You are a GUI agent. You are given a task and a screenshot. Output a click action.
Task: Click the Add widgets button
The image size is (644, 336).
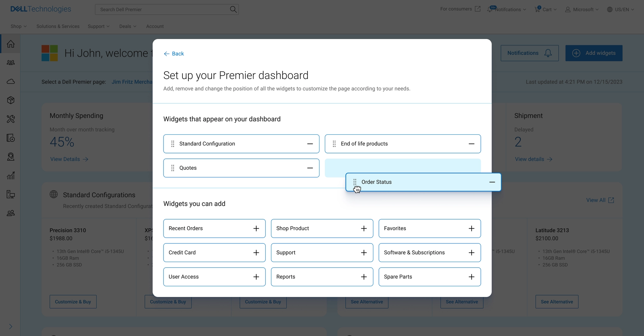click(594, 53)
